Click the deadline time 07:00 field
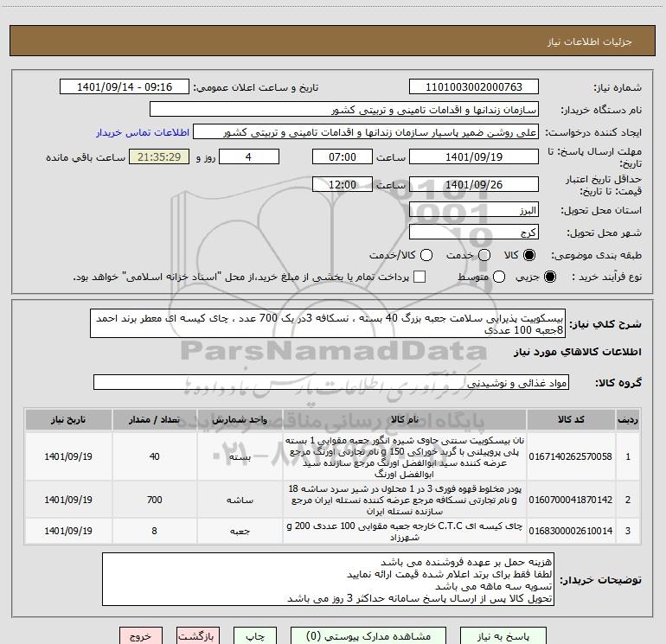The image size is (666, 644). click(x=343, y=156)
